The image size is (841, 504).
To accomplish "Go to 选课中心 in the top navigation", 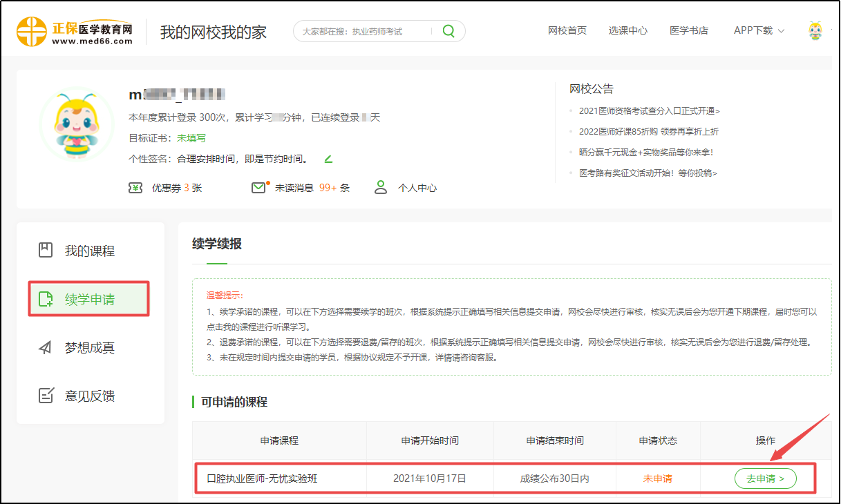I will pyautogui.click(x=627, y=30).
